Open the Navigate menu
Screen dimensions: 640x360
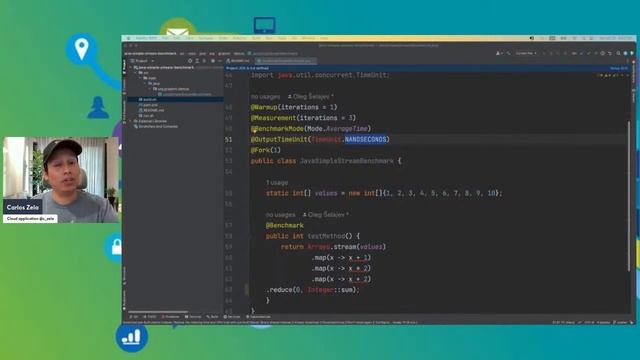point(206,38)
